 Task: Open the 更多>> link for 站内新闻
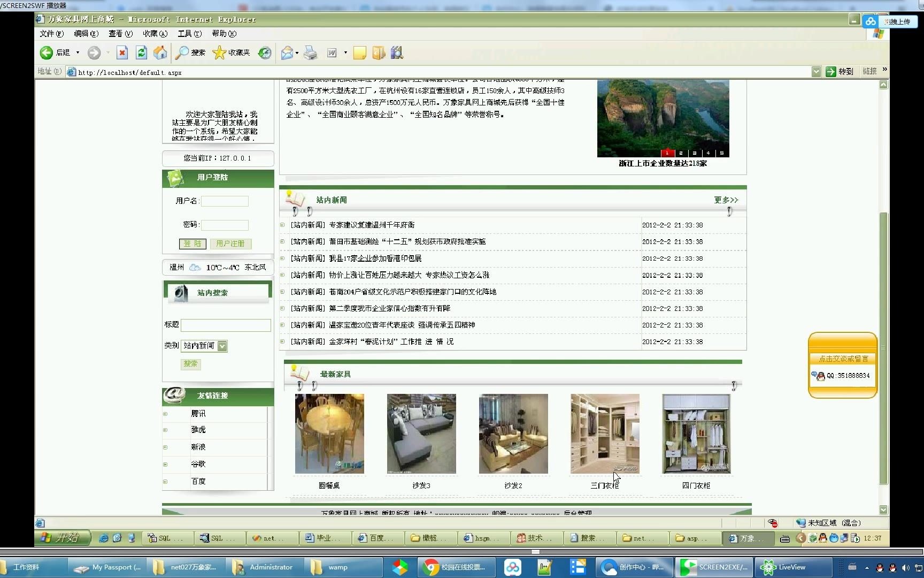(726, 200)
